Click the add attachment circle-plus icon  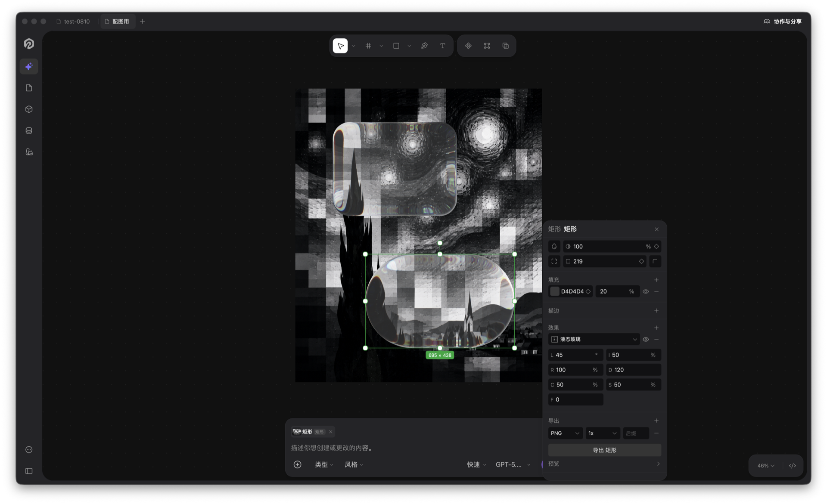pos(297,464)
